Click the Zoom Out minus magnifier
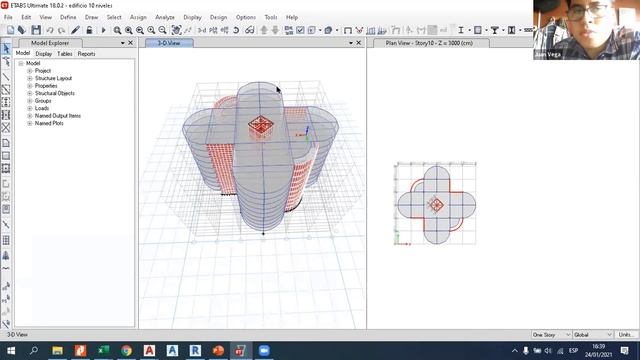The height and width of the screenshot is (360, 640). pos(162,30)
